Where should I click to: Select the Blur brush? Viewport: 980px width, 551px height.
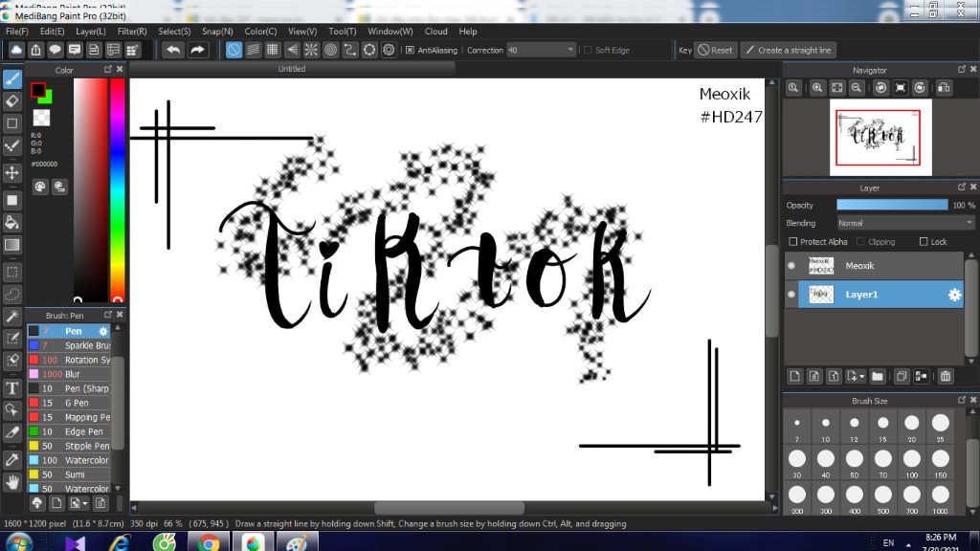(69, 374)
